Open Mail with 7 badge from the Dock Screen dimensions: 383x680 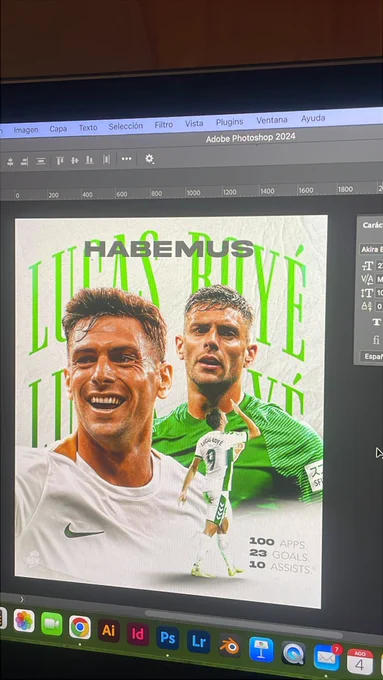327,657
